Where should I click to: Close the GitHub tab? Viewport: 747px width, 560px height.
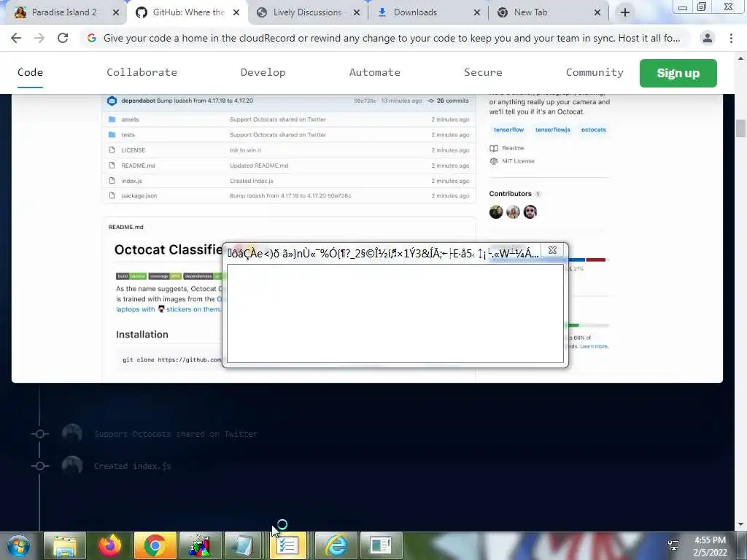pos(236,12)
